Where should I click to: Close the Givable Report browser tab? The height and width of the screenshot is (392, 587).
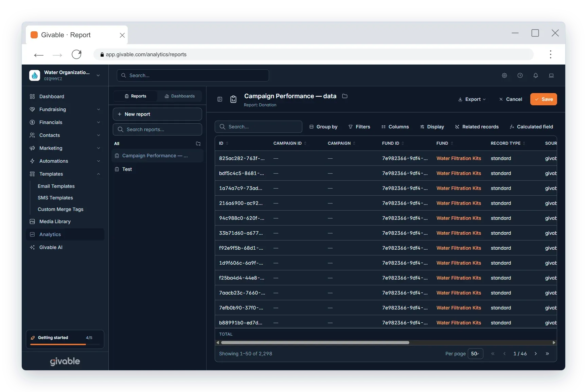pos(122,35)
